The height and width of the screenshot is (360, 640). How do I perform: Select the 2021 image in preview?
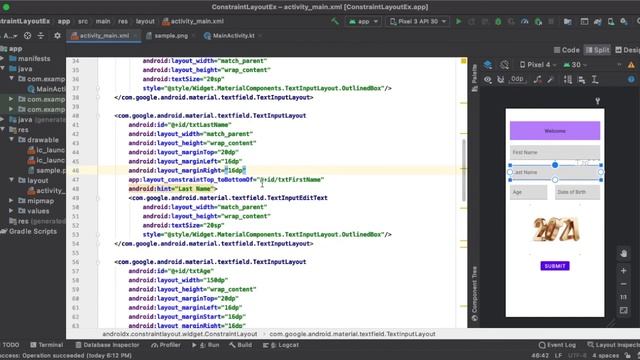point(555,229)
